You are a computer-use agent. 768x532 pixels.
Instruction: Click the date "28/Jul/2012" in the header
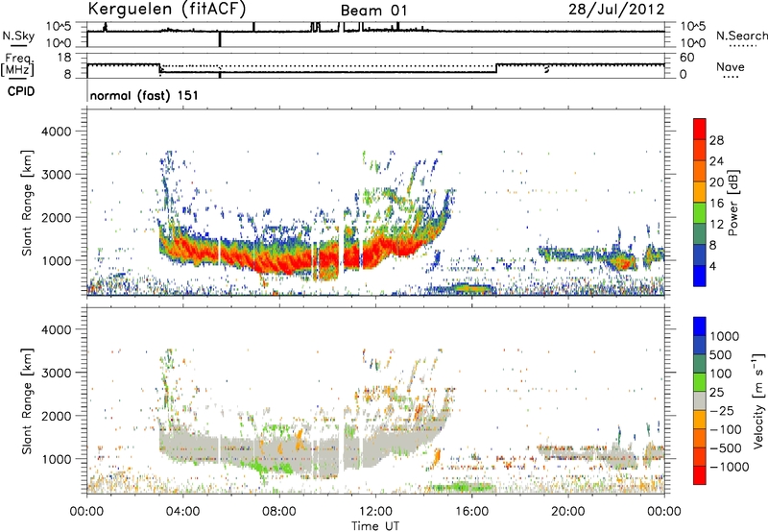point(616,10)
